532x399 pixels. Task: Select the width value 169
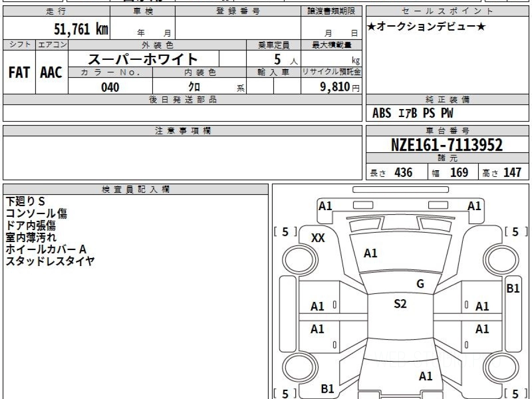459,172
